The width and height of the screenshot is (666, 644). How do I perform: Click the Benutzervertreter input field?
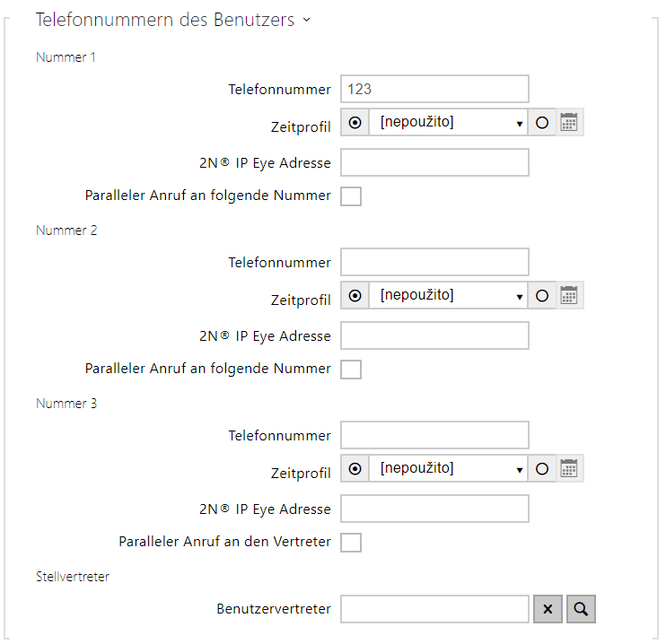coord(434,610)
